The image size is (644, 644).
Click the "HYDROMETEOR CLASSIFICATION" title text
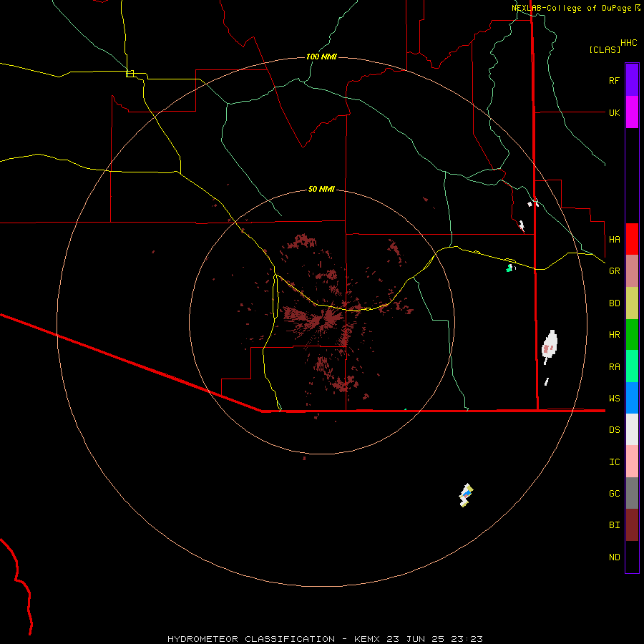(x=251, y=639)
